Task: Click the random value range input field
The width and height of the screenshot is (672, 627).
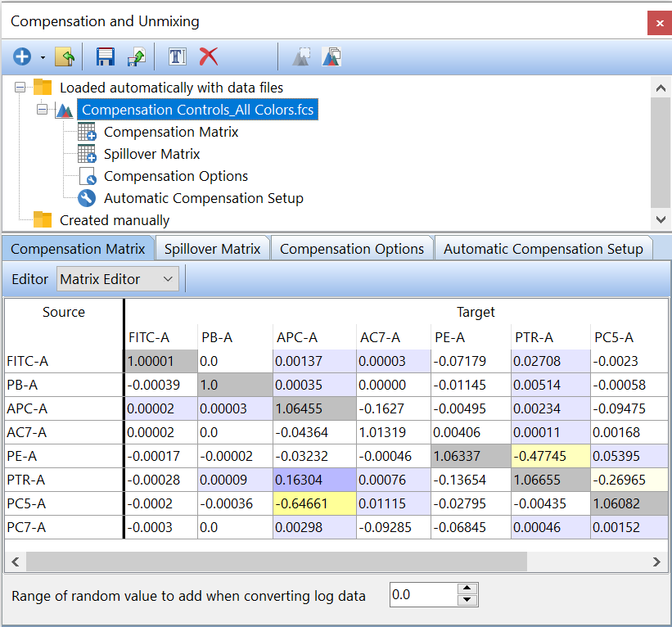Action: point(422,595)
